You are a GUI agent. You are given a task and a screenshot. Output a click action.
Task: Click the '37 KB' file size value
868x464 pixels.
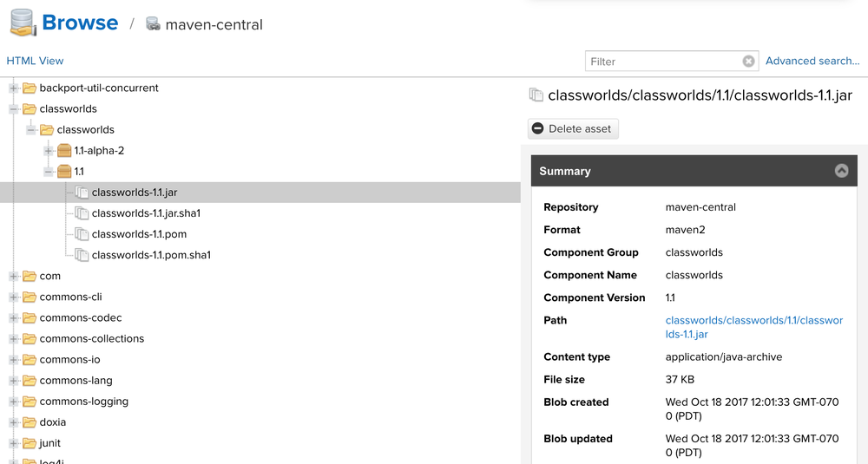680,379
